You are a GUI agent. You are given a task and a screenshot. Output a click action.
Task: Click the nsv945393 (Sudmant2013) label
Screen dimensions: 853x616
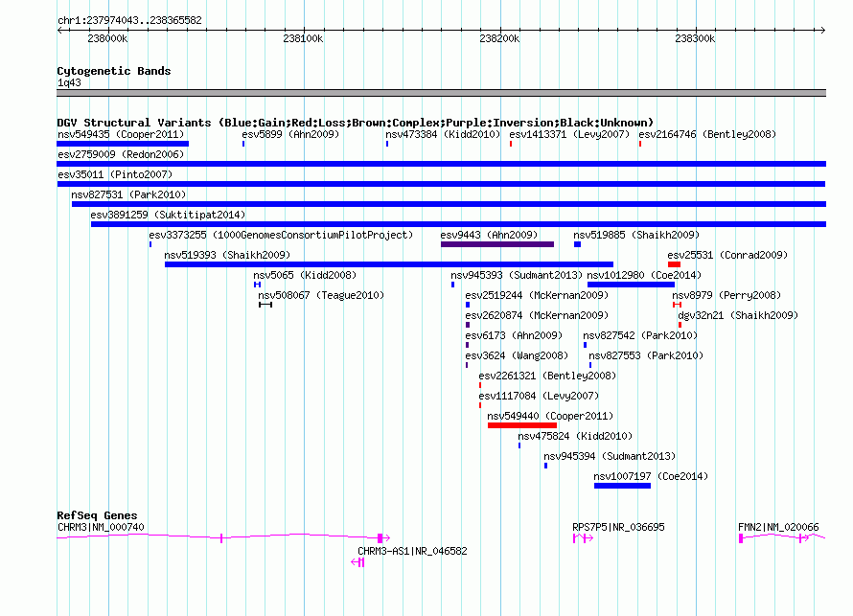point(517,275)
